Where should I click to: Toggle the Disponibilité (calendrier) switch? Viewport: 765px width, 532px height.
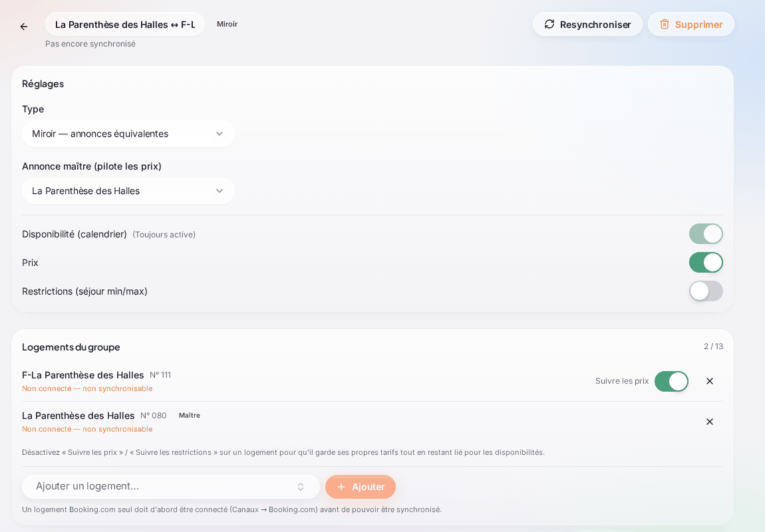click(706, 234)
